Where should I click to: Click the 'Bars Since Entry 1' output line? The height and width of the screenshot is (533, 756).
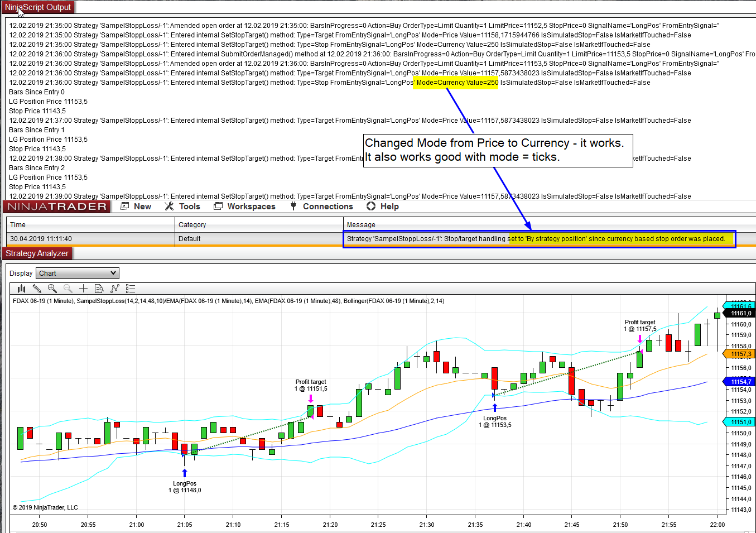point(37,130)
